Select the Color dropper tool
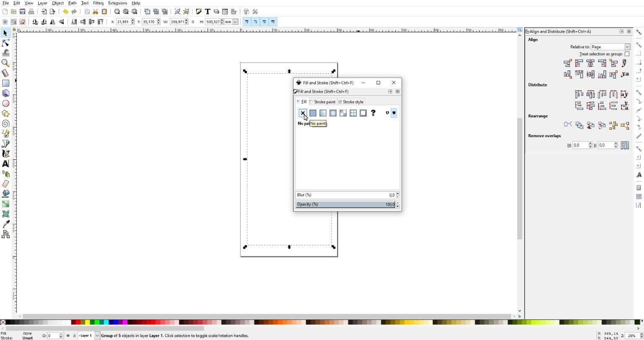 click(5, 224)
